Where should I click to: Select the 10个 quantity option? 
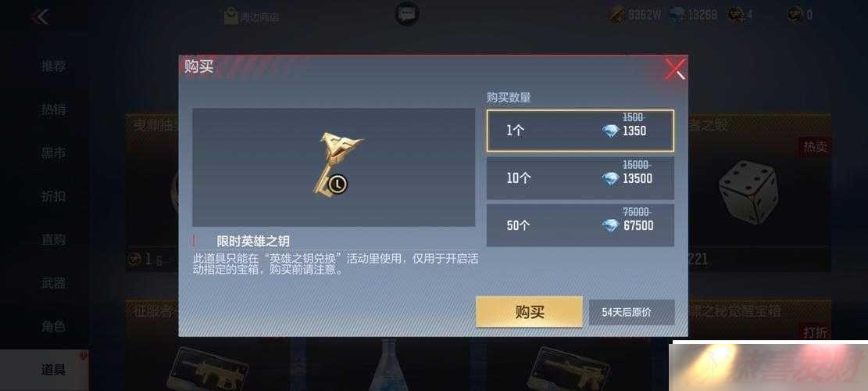click(x=580, y=178)
